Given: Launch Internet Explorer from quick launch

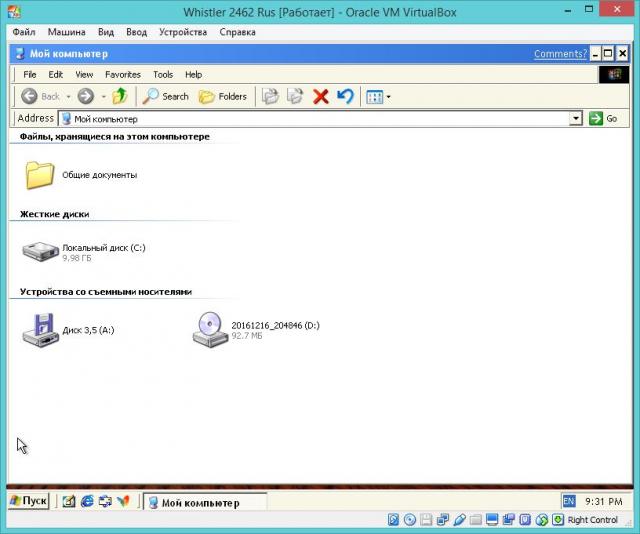Looking at the screenshot, I should click(x=87, y=501).
